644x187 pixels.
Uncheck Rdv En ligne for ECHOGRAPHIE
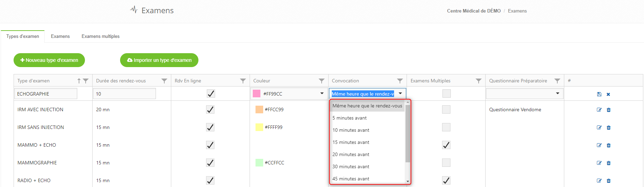[x=211, y=93]
